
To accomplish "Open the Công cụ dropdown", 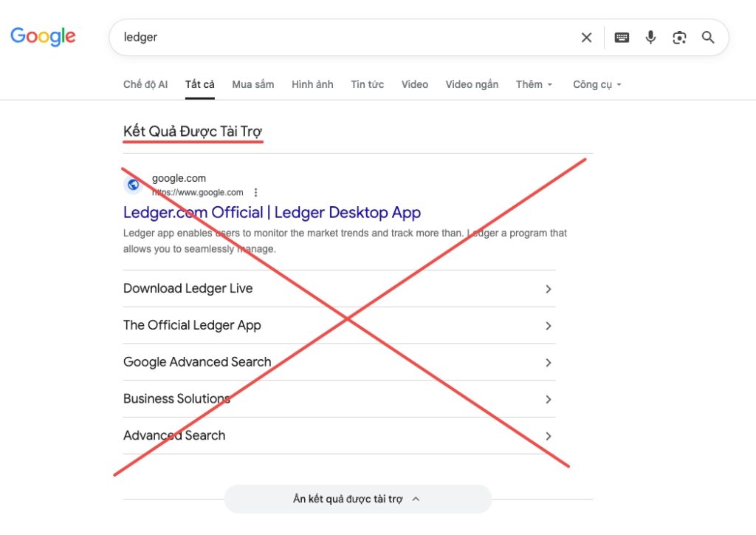I will pyautogui.click(x=597, y=84).
